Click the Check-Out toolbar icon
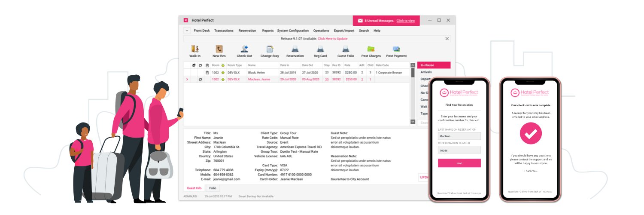The width and height of the screenshot is (644, 215). 244,49
